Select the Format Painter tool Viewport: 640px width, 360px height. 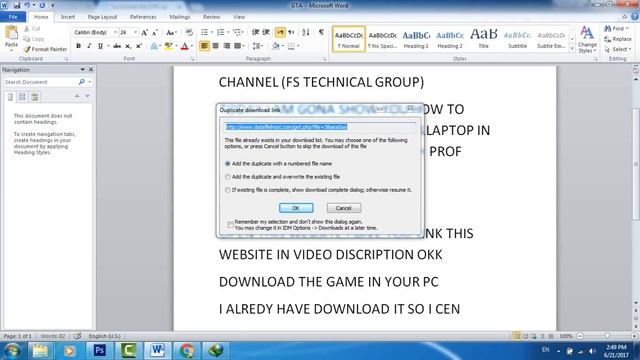tap(45, 49)
